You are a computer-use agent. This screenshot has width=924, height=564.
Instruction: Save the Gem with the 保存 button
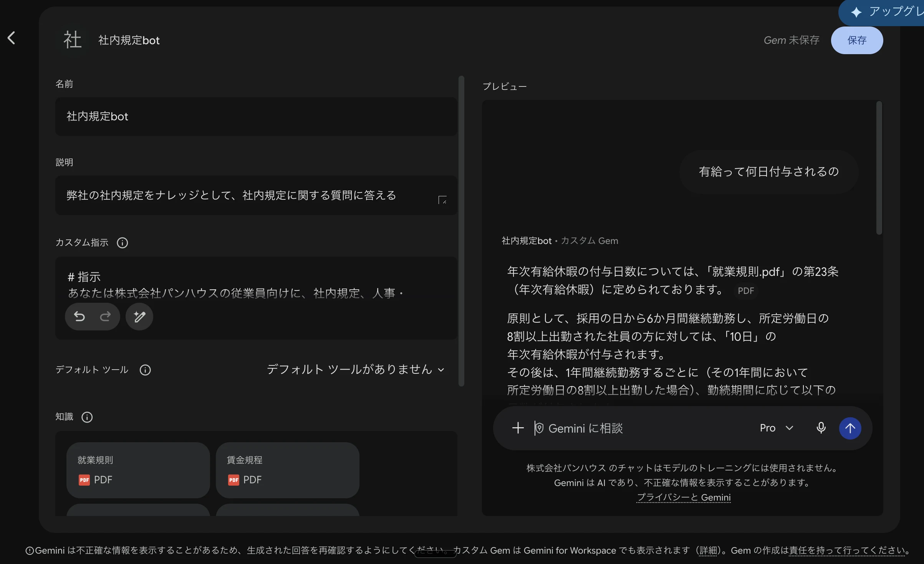[x=857, y=40]
